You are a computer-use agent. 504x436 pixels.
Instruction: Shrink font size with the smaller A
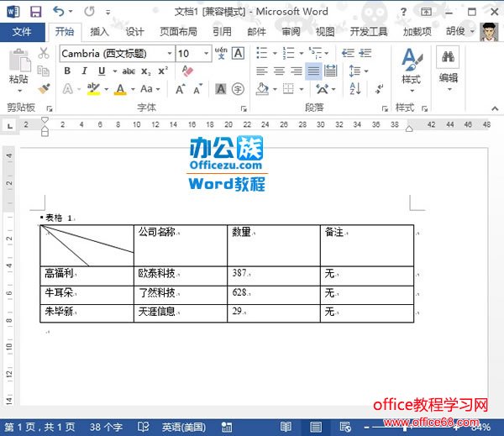coord(197,89)
